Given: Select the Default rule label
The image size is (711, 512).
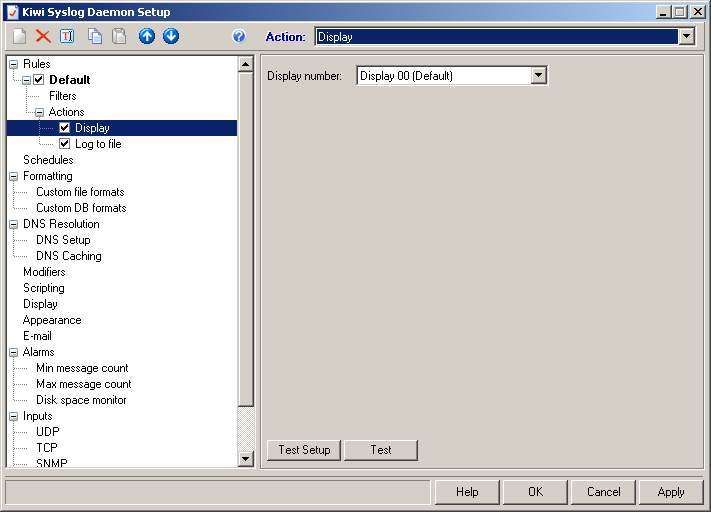Looking at the screenshot, I should click(x=70, y=80).
